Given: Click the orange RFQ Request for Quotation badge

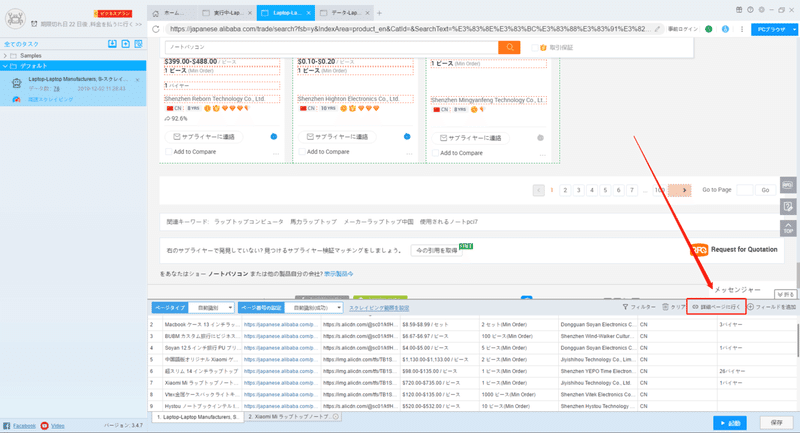Looking at the screenshot, I should [699, 250].
